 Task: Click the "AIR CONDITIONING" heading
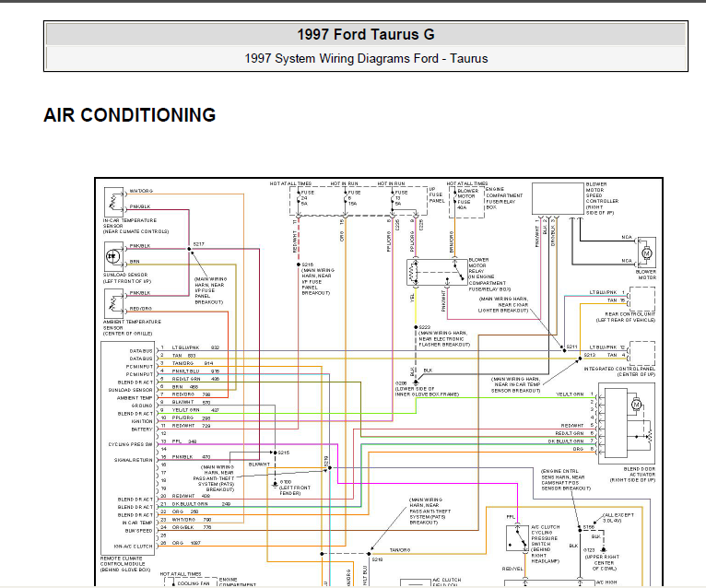coord(130,115)
